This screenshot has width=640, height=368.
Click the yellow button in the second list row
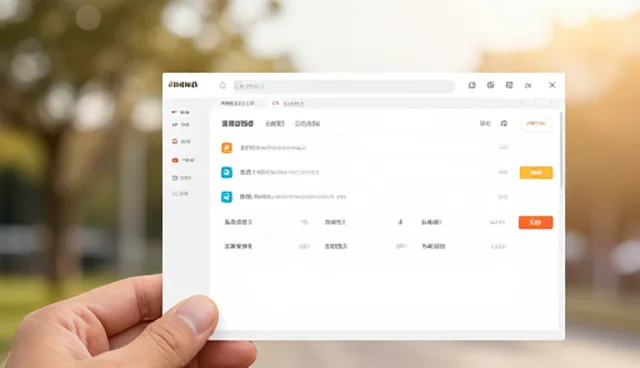tap(536, 173)
